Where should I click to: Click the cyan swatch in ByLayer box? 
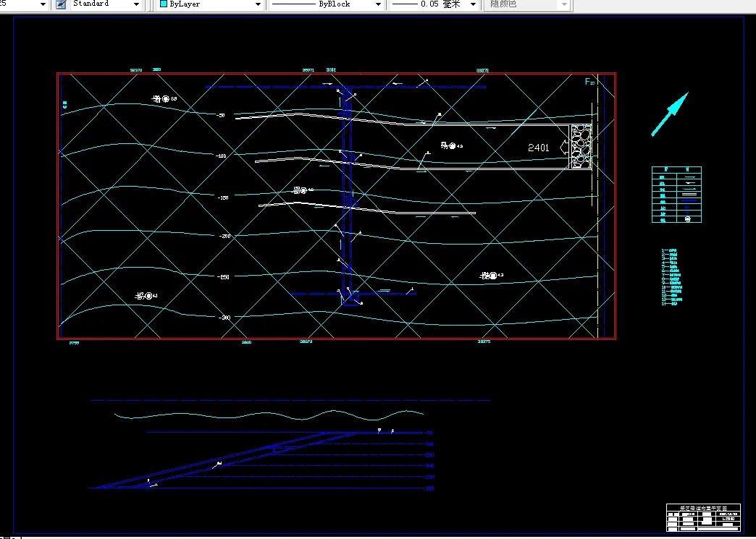point(164,4)
